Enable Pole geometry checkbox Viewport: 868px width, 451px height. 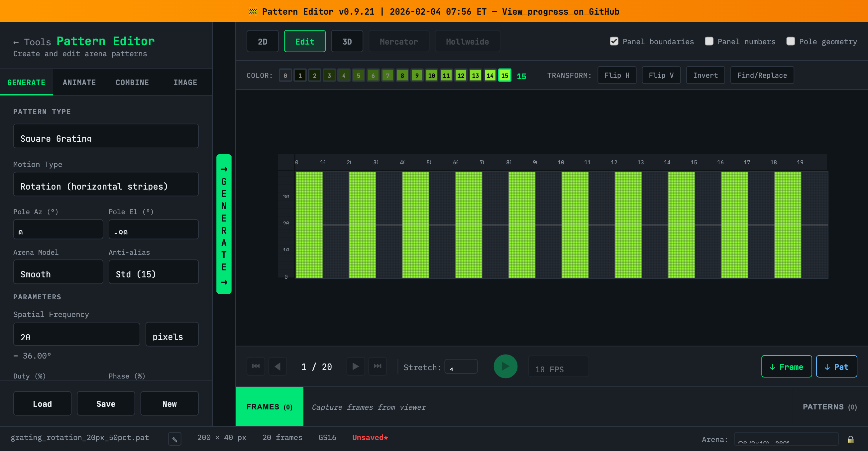pyautogui.click(x=791, y=41)
